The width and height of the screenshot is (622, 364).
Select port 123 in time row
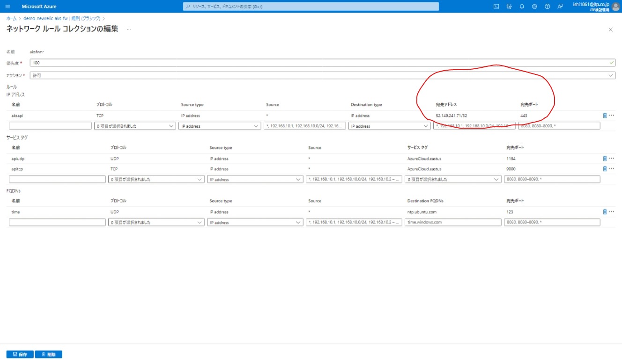click(x=510, y=212)
